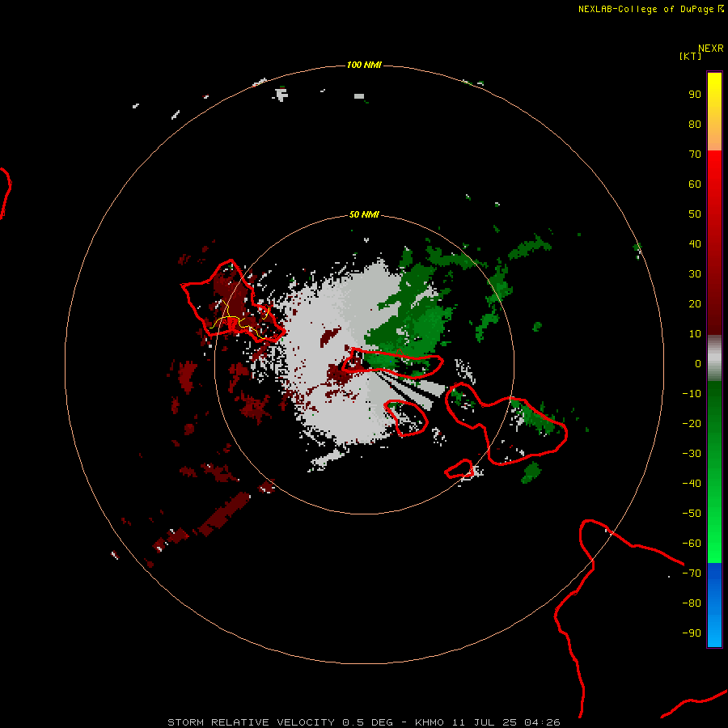Click the -90 value on the scale
The height and width of the screenshot is (728, 728).
(x=692, y=633)
